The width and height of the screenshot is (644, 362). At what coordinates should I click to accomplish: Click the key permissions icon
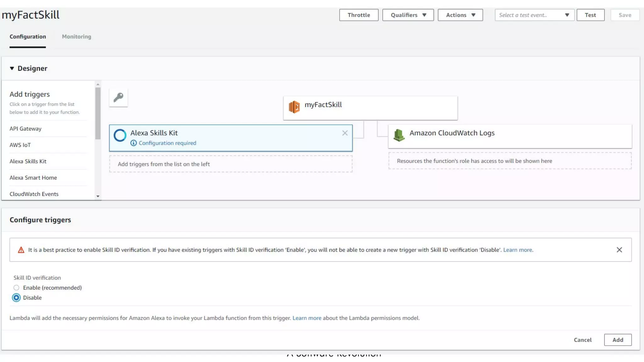118,97
